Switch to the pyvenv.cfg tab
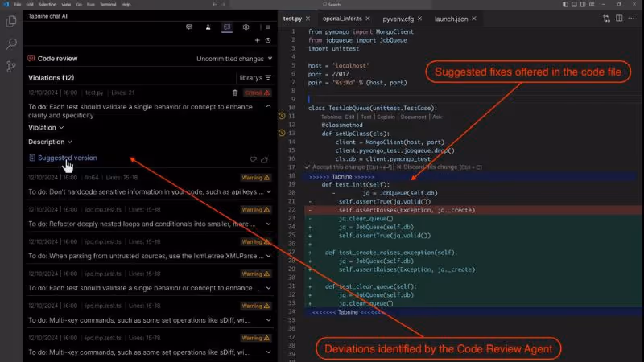Viewport: 644px width, 362px height. 398,19
